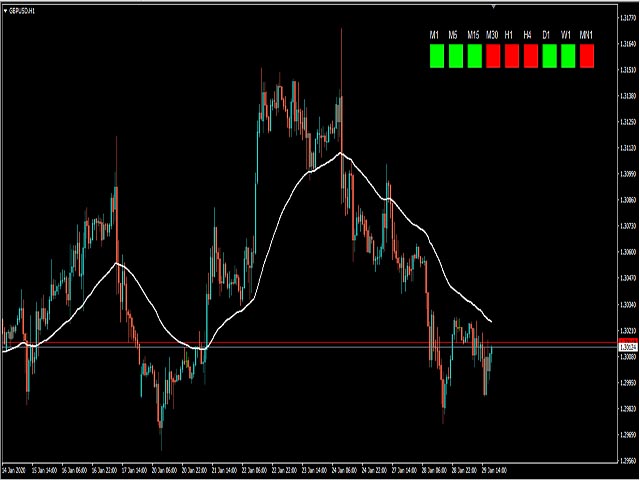
Task: Click the '16 Jan 06:00' time axis label
Action: [x=76, y=470]
